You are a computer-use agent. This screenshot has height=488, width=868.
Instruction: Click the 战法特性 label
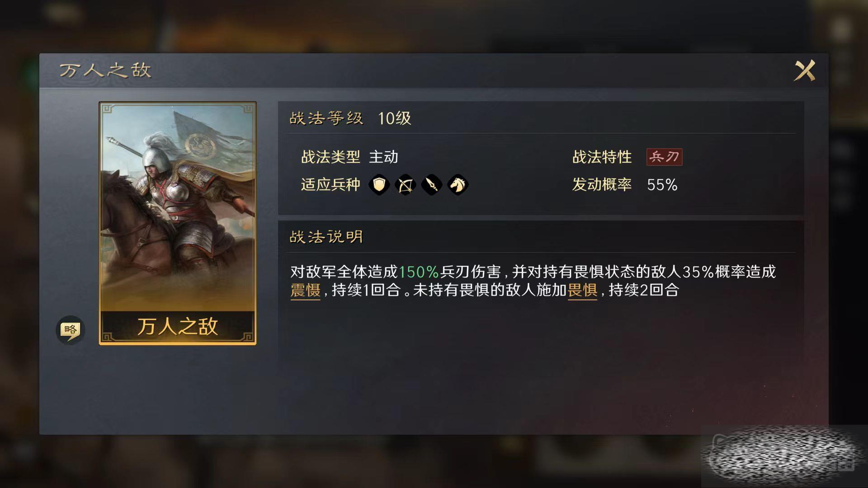point(602,157)
